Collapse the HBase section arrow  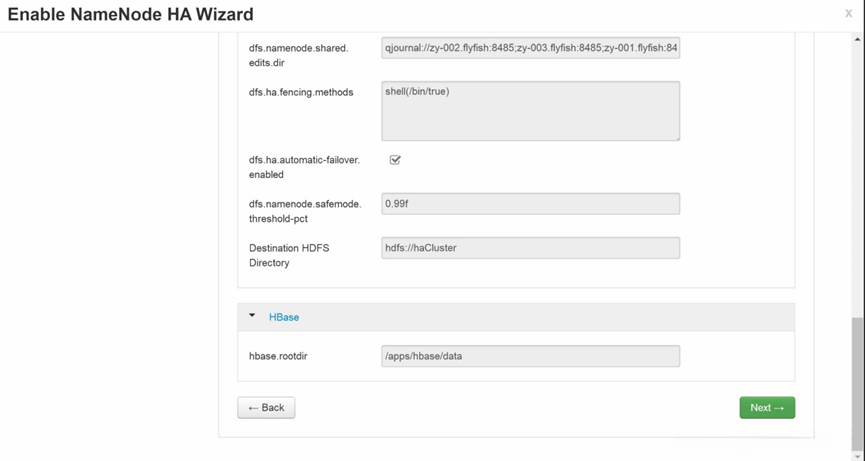pyautogui.click(x=252, y=316)
